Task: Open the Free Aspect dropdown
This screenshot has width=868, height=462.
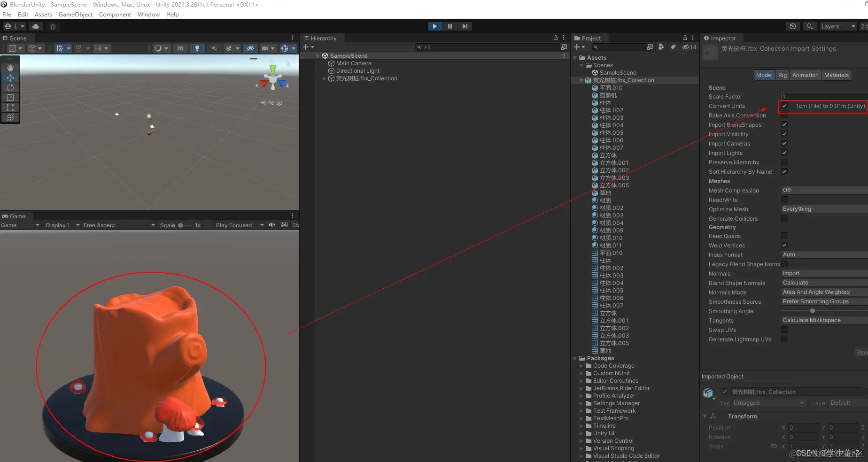Action: click(119, 225)
